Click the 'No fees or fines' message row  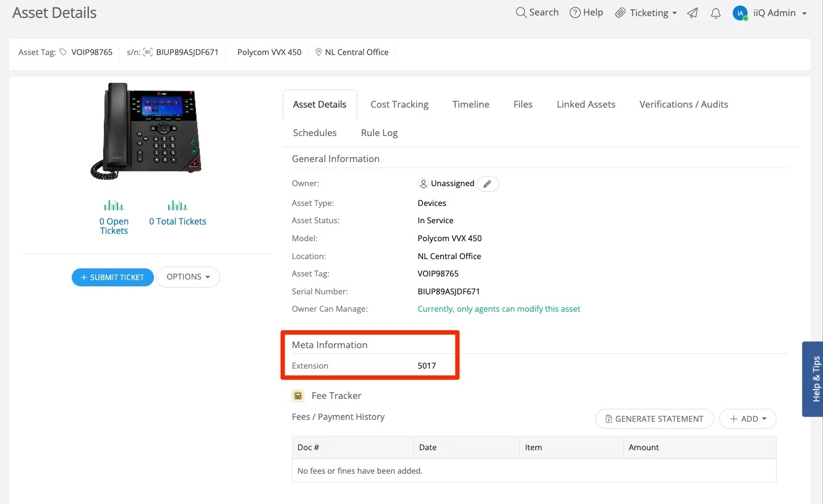[x=534, y=471]
